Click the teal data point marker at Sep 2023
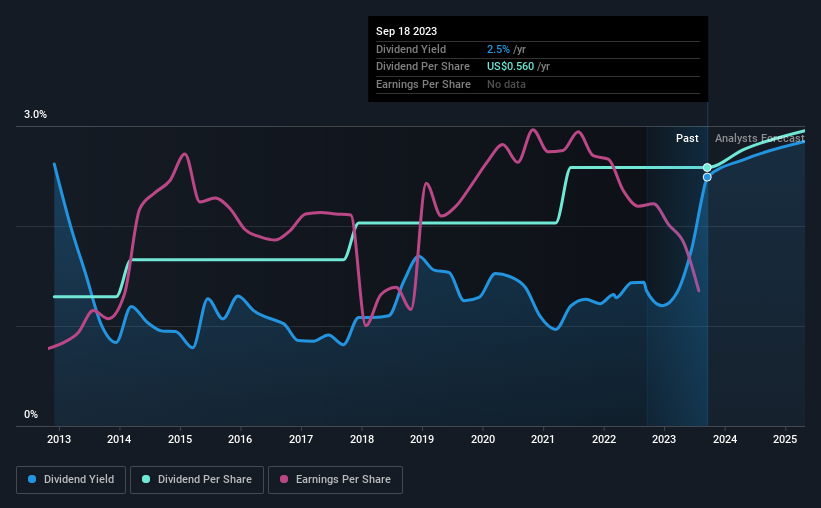821x508 pixels. point(707,168)
